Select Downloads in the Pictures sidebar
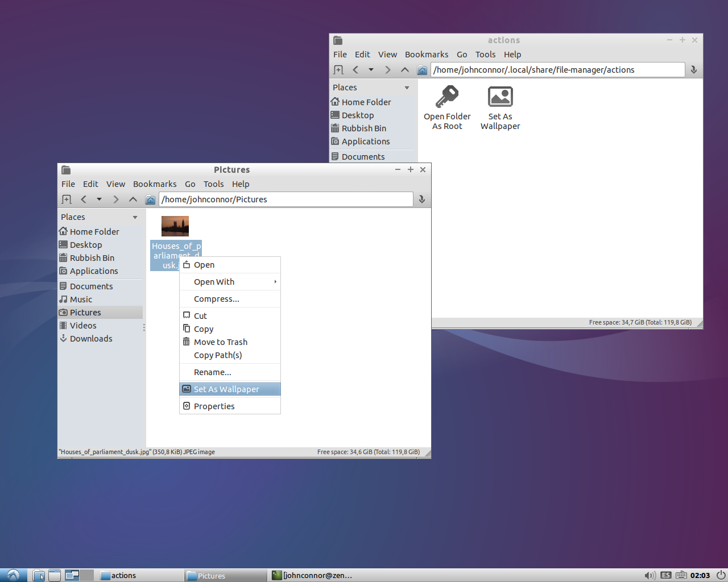 pos(91,339)
